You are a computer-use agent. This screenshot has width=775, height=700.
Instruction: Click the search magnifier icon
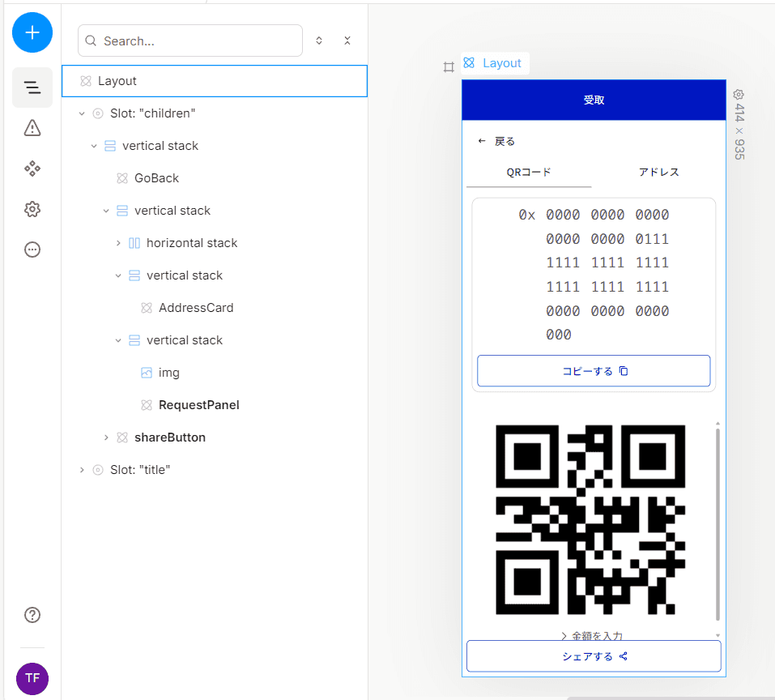(x=91, y=41)
